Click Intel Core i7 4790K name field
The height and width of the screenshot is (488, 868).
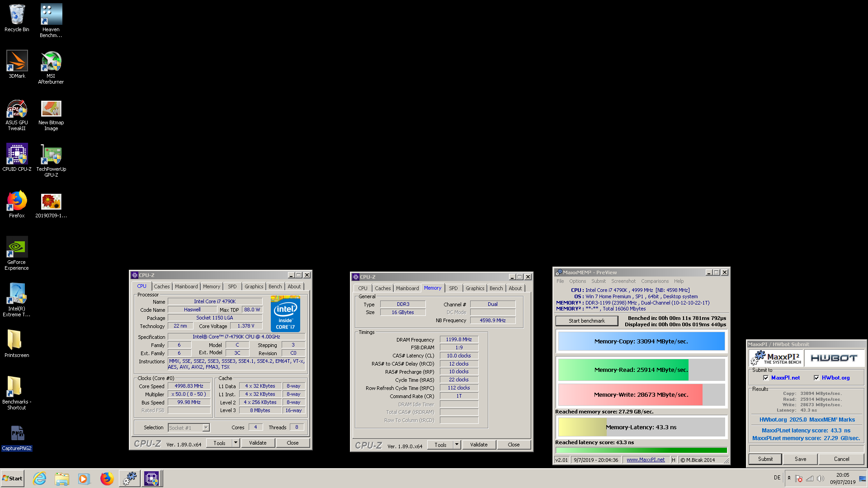pos(215,301)
